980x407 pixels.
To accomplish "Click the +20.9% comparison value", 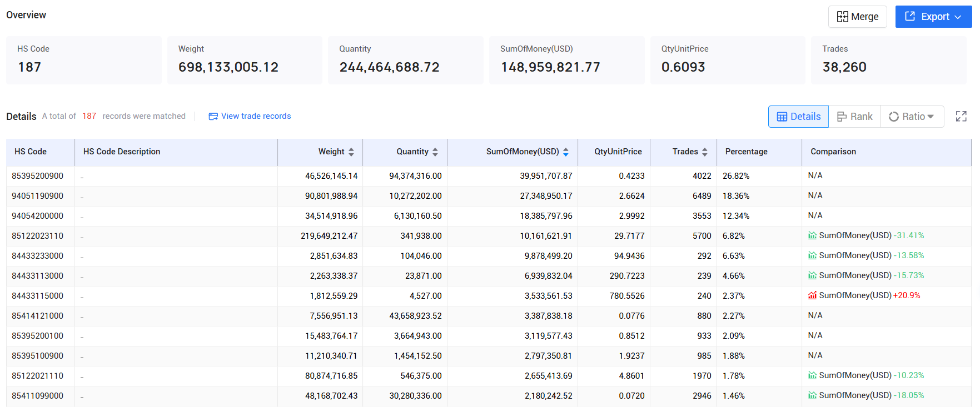I will (x=907, y=295).
